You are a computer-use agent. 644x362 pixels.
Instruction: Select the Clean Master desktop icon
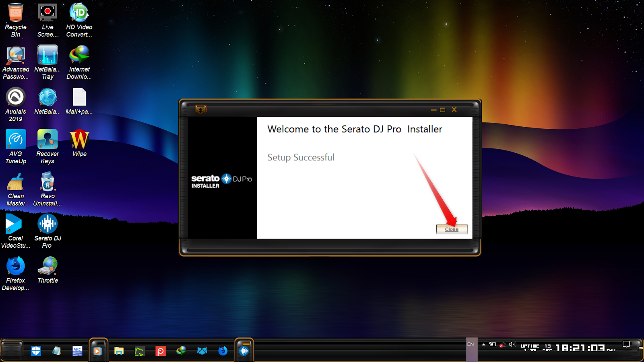tap(16, 189)
